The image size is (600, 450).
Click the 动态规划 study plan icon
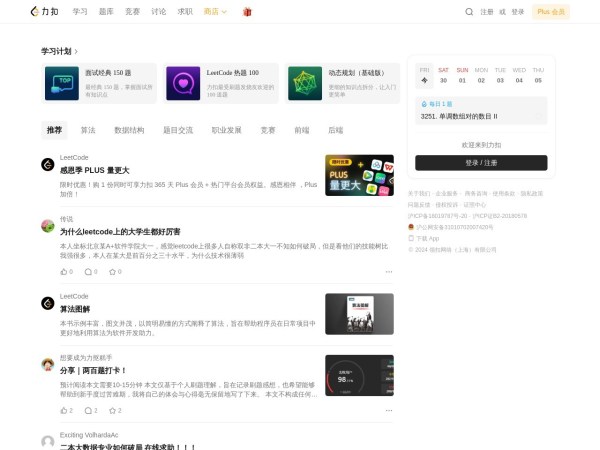(305, 84)
